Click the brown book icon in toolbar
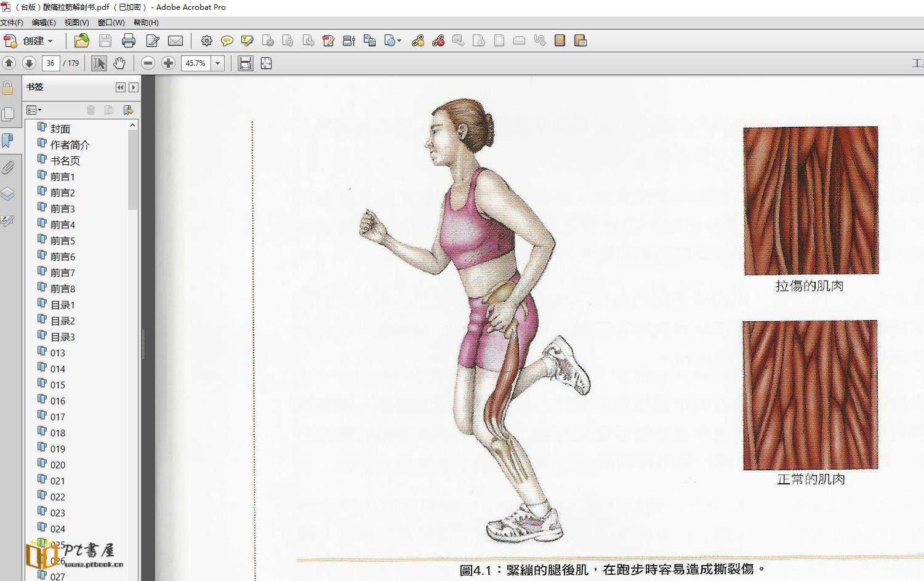924x581 pixels. [560, 41]
